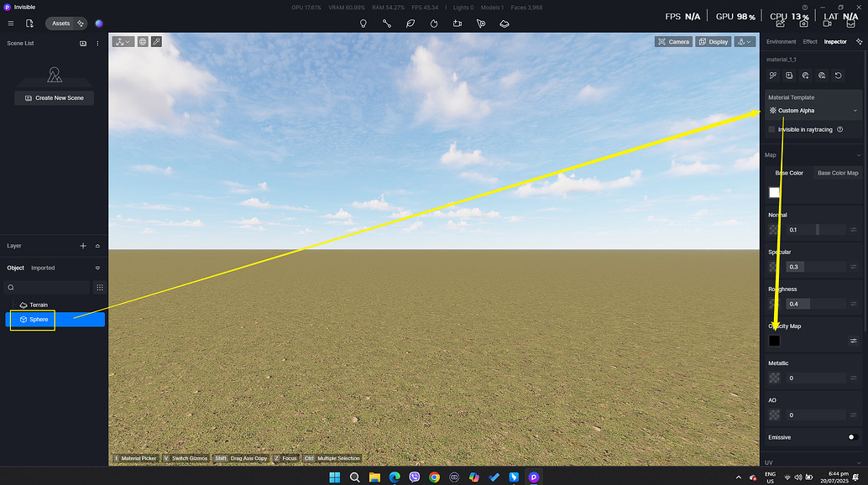Select the Lights tool in the top toolbar
Screen dimensions: 868x485
point(363,23)
